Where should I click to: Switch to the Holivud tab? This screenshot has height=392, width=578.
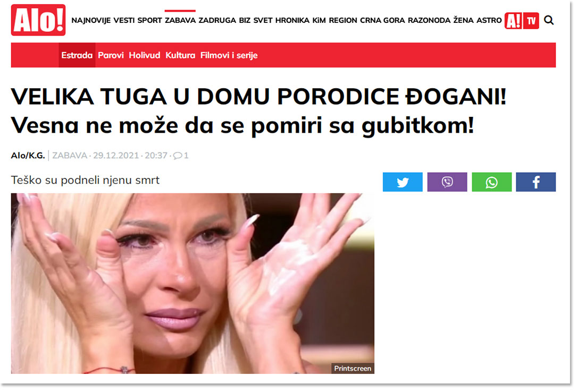coord(145,55)
